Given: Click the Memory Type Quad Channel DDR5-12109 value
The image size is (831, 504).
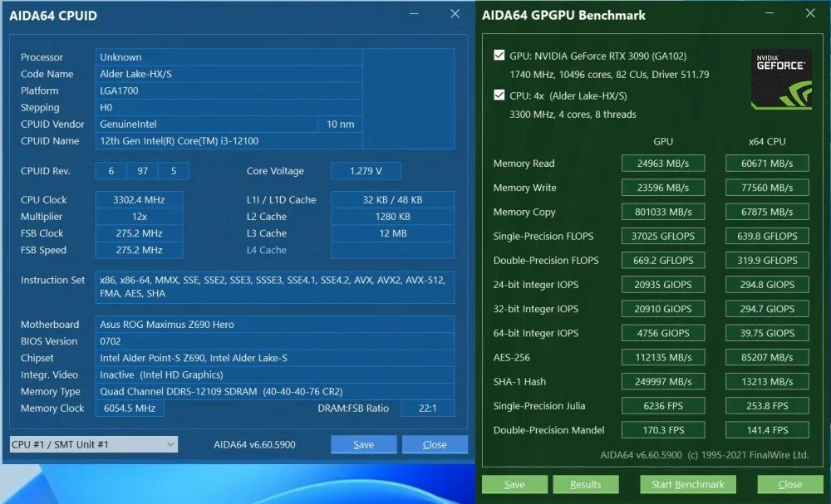Looking at the screenshot, I should (274, 392).
